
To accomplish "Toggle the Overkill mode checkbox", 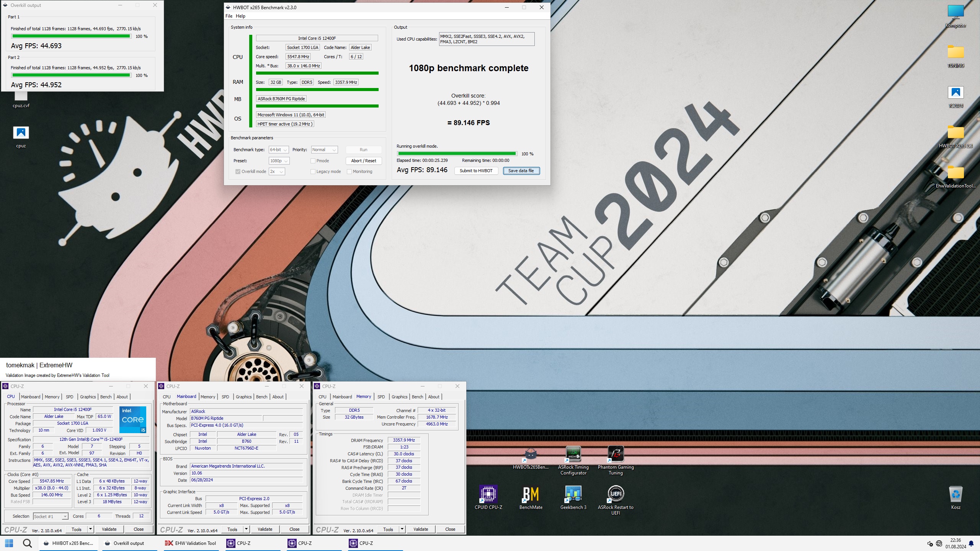I will pos(238,171).
